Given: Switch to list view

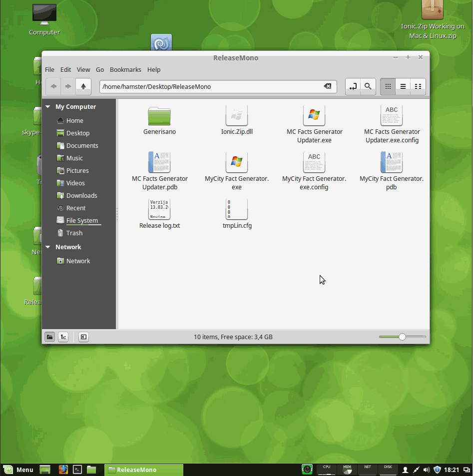Looking at the screenshot, I should pos(403,86).
